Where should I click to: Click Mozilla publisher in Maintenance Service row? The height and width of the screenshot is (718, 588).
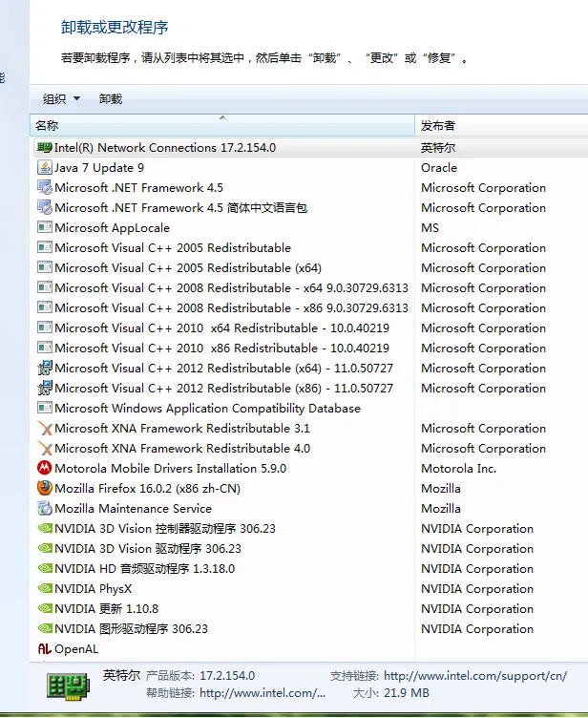tap(441, 508)
